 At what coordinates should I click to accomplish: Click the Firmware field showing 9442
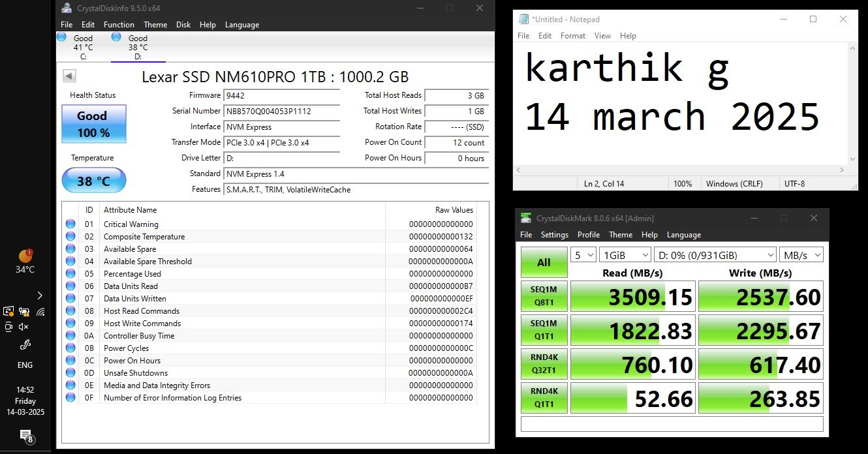pyautogui.click(x=282, y=95)
